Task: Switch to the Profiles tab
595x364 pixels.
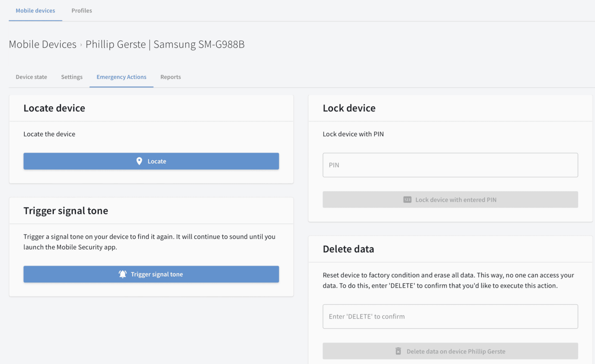Action: (82, 10)
